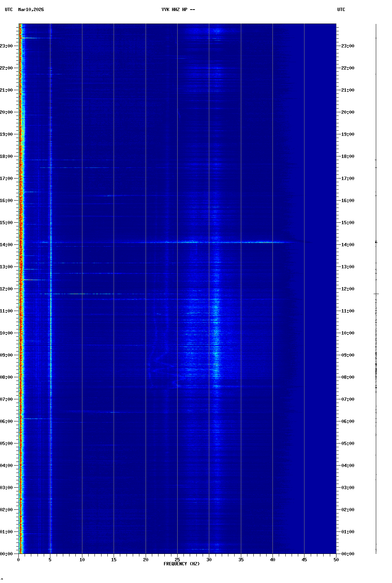Image resolution: width=392 pixels, height=583 pixels.
Task: Click the largest spike on the right seismogram trace
Action: click(376, 294)
